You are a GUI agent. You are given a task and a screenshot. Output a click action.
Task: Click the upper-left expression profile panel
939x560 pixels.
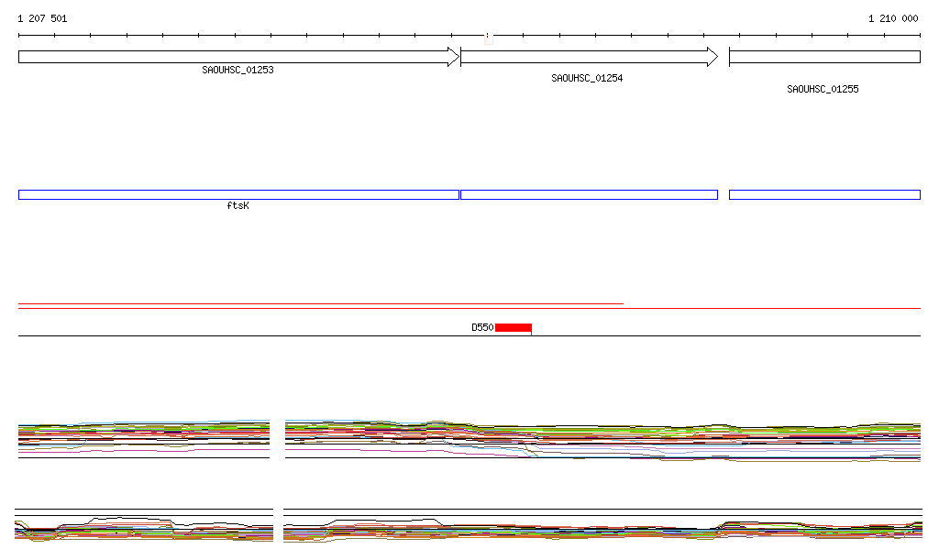[x=144, y=438]
